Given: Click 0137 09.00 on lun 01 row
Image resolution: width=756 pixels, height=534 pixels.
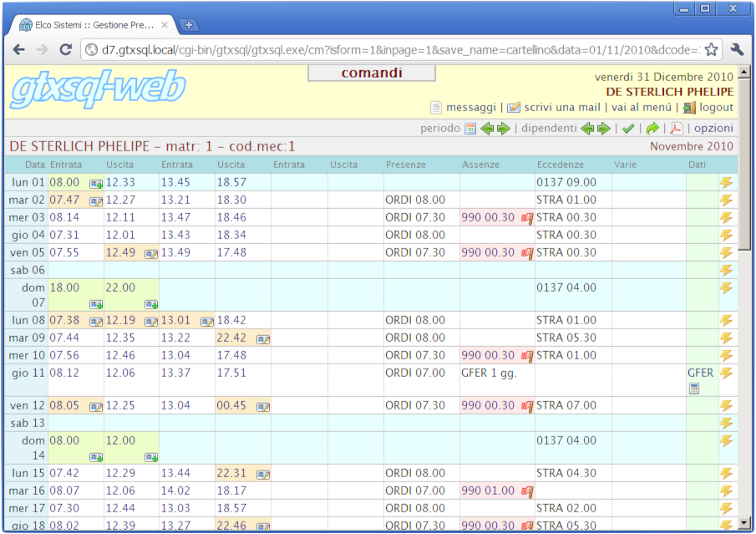Looking at the screenshot, I should [566, 183].
